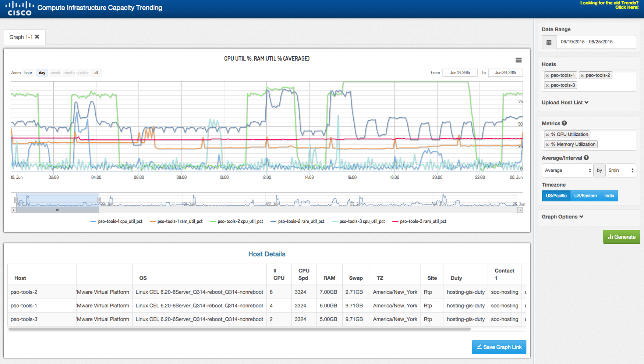
Task: Remove pso-tools-1 host tag
Action: [x=547, y=75]
